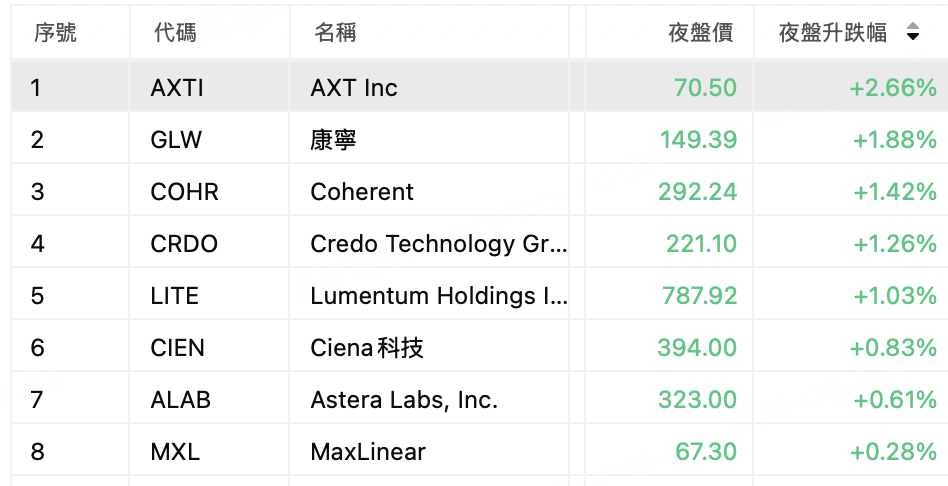948x486 pixels.
Task: Select Credo Technology Group name
Action: click(439, 244)
